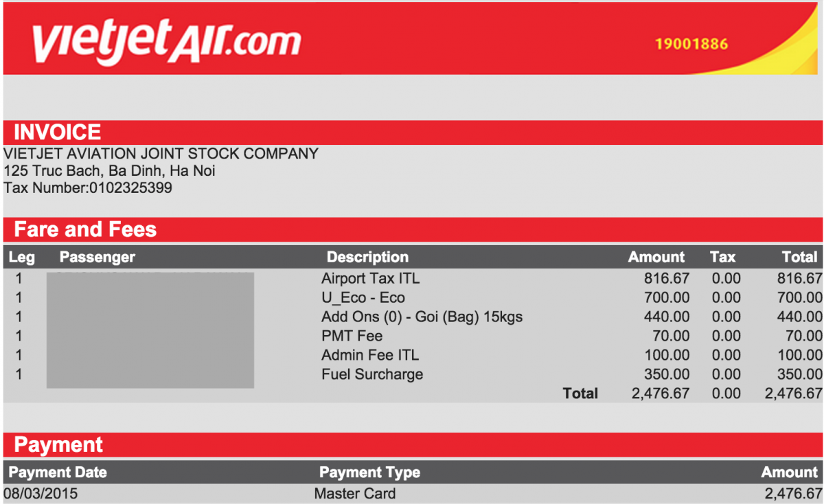
Task: Click the address 125 Truc Bach, Ba Dinh, Ha Noi
Action: click(x=109, y=171)
